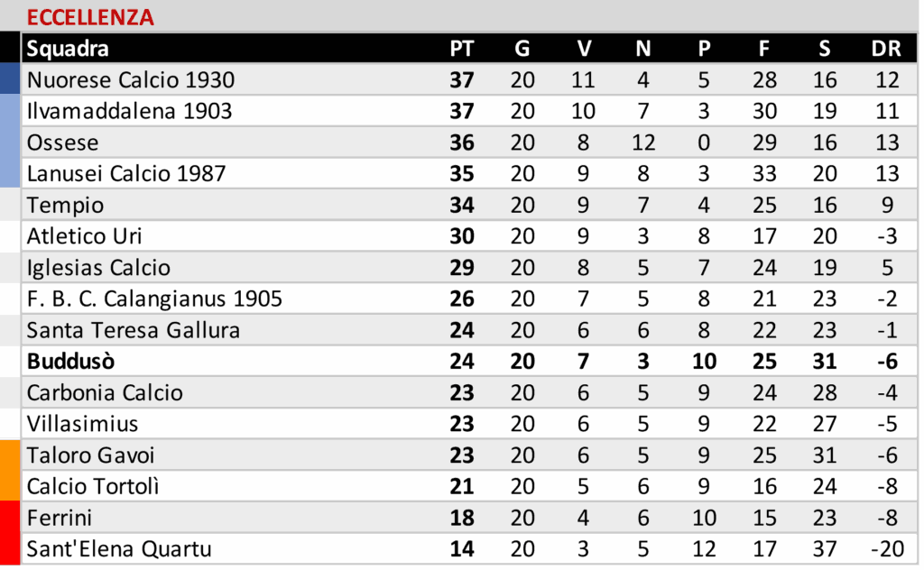The image size is (924, 570).
Task: Click the ECCELLENZA title text
Action: (x=90, y=17)
